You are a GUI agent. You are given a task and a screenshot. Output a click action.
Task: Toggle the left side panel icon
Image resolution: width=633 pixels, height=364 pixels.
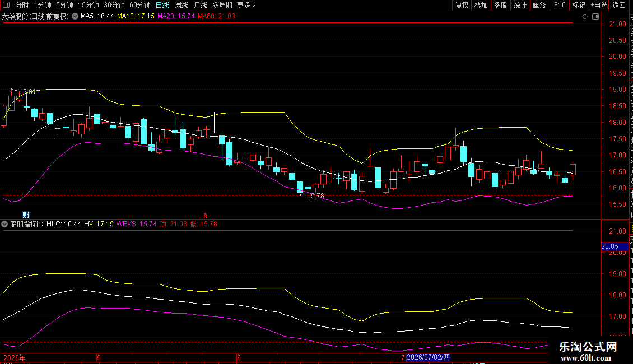pyautogui.click(x=6, y=5)
